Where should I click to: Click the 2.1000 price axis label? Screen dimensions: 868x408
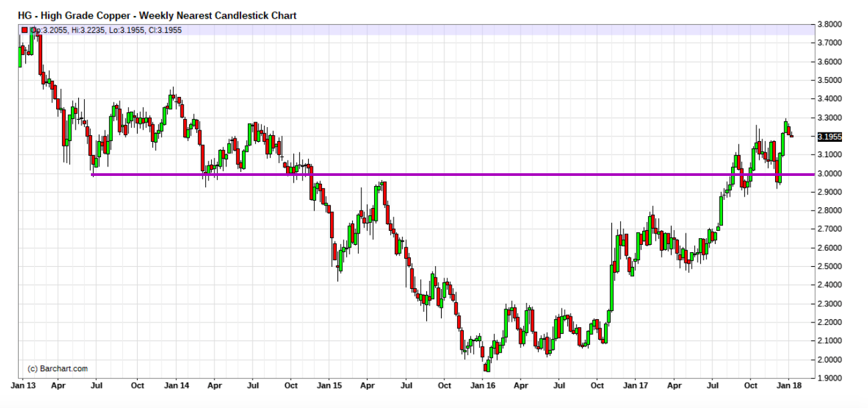click(830, 341)
